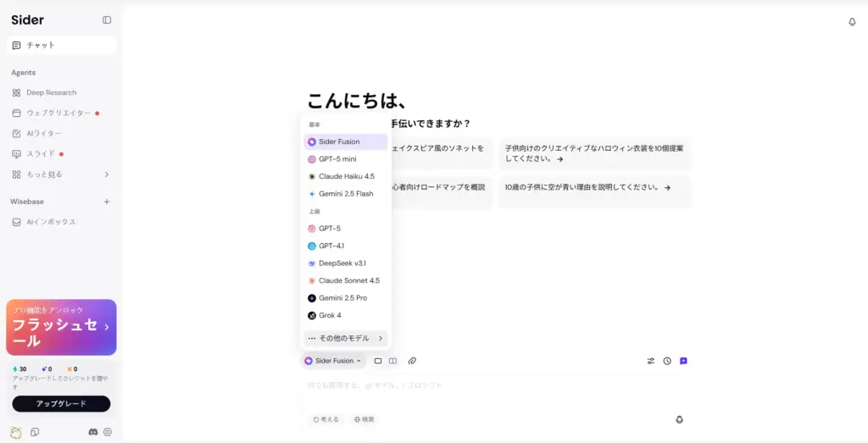Choose Claude Haiku 4.5 model

(x=346, y=176)
